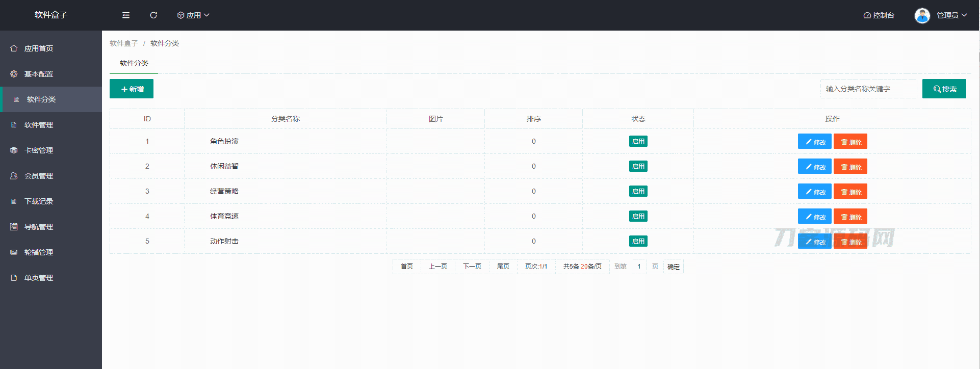980x369 pixels.
Task: Click the 尾页 pagination button
Action: 503,267
